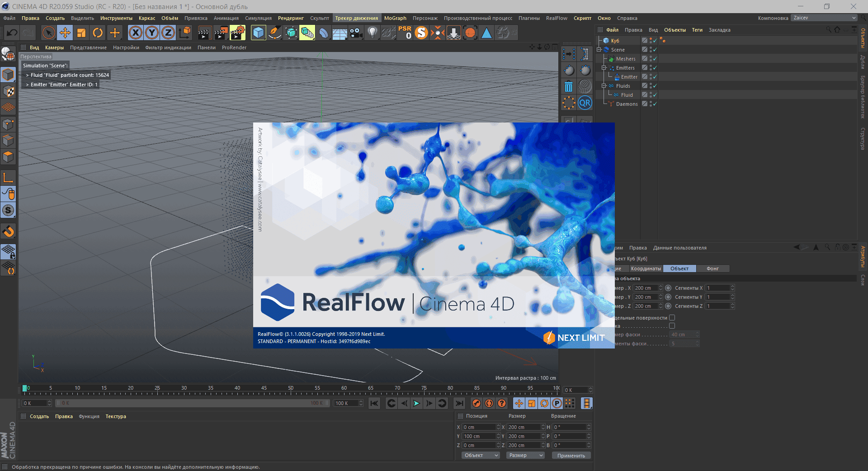Open material manager Текстура menu
The height and width of the screenshot is (471, 868).
point(116,416)
